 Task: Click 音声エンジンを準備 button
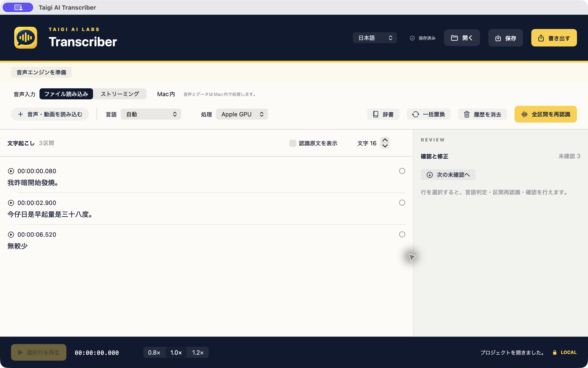click(41, 72)
